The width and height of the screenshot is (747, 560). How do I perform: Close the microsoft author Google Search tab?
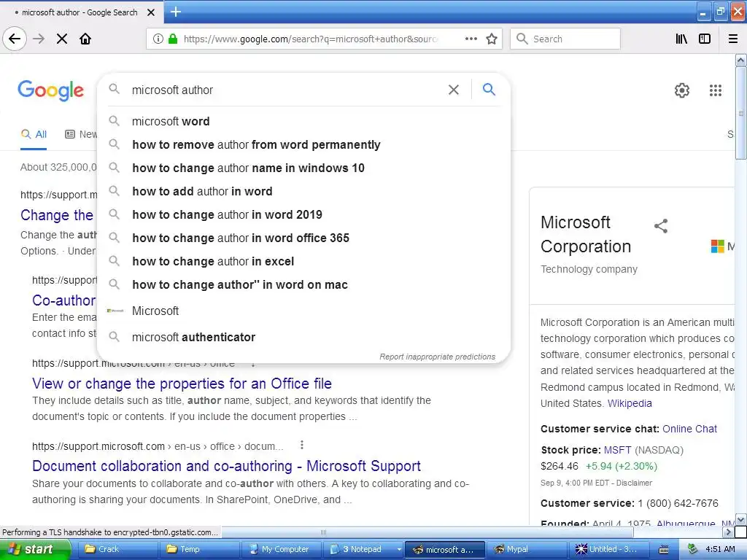click(x=151, y=12)
